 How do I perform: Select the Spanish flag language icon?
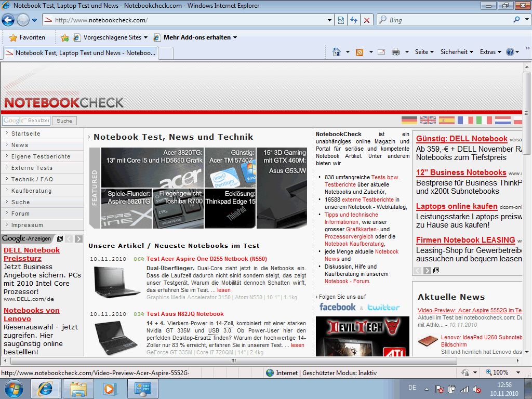446,120
